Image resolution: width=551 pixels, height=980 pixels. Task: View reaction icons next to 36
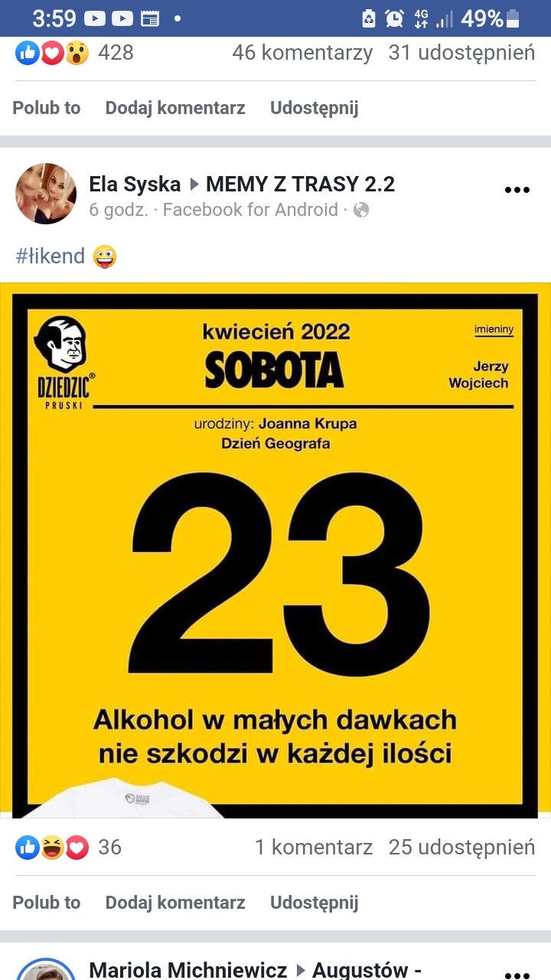pos(52,848)
